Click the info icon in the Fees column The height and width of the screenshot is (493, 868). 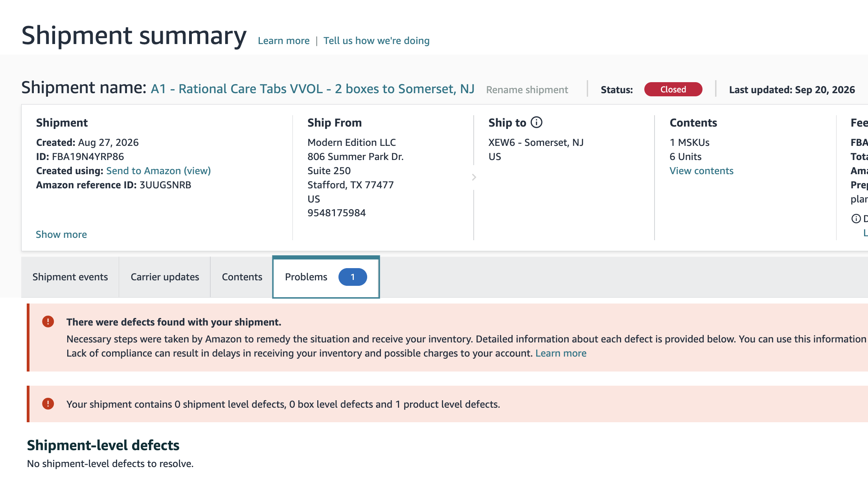(x=856, y=219)
